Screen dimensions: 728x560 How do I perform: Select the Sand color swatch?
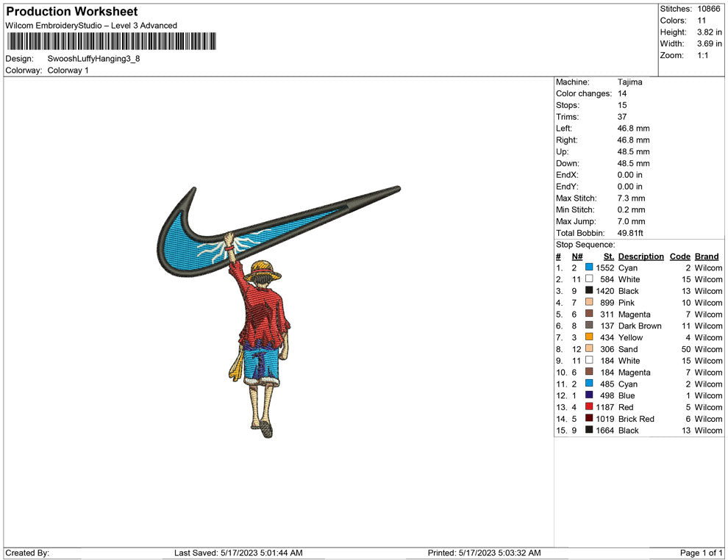point(589,349)
